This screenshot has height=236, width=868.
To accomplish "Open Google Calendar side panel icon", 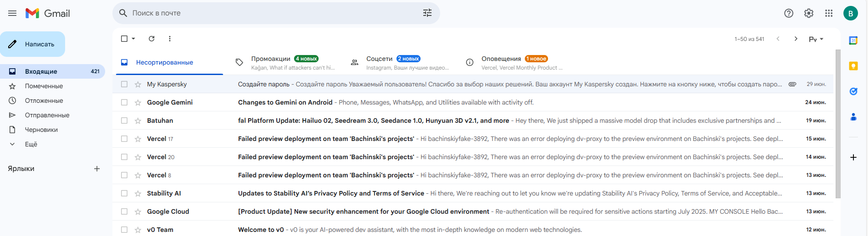I will tap(853, 40).
